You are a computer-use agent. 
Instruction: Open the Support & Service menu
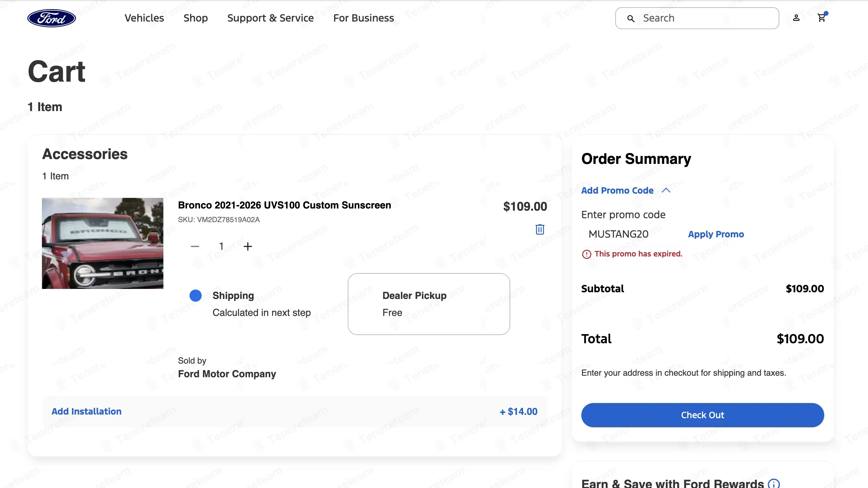[270, 18]
